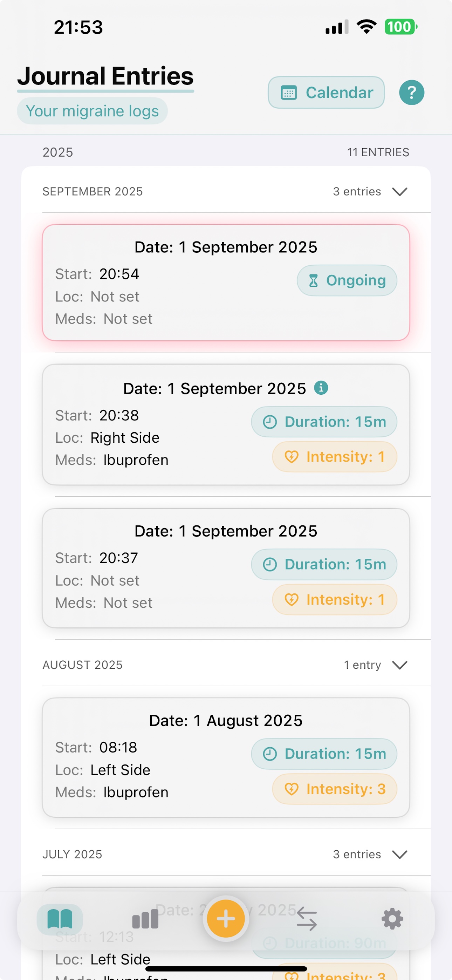The height and width of the screenshot is (980, 452).
Task: Tap the battery indicator in status bar
Action: pyautogui.click(x=400, y=27)
